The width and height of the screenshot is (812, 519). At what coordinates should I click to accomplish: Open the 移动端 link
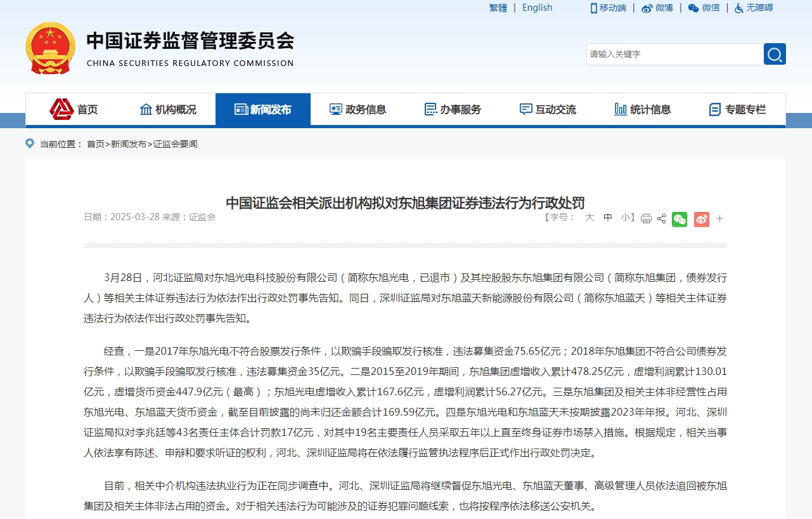coord(612,8)
